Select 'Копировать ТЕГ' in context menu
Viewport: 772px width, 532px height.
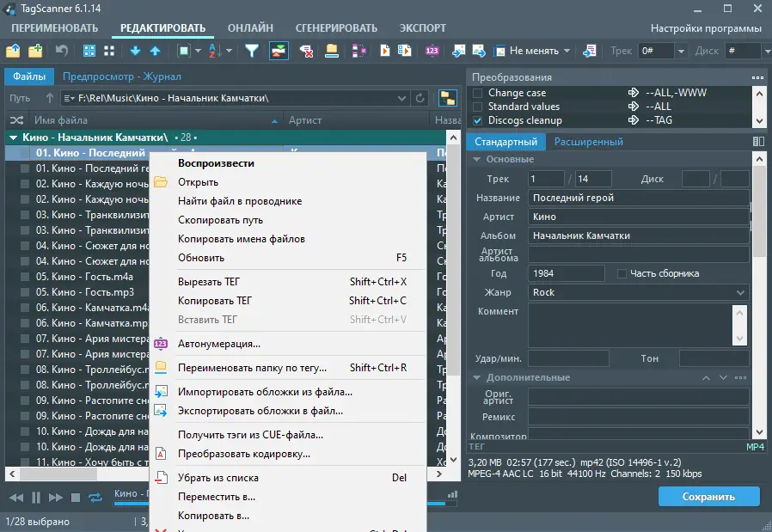[x=214, y=301]
